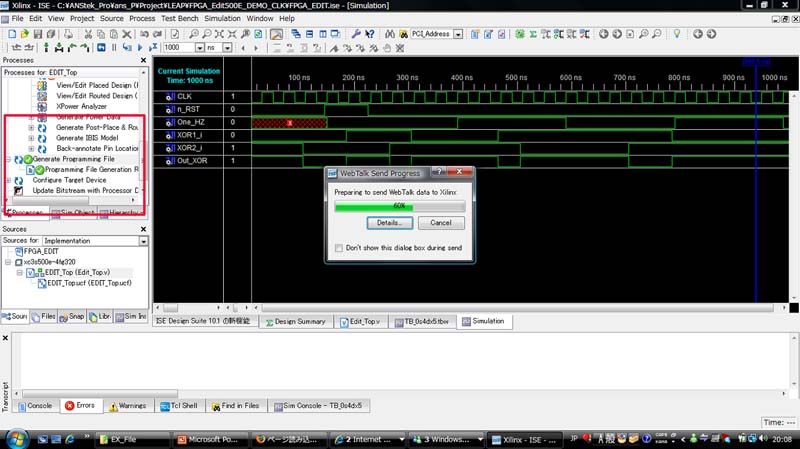Click the Cut scissors icon

pyautogui.click(x=88, y=34)
